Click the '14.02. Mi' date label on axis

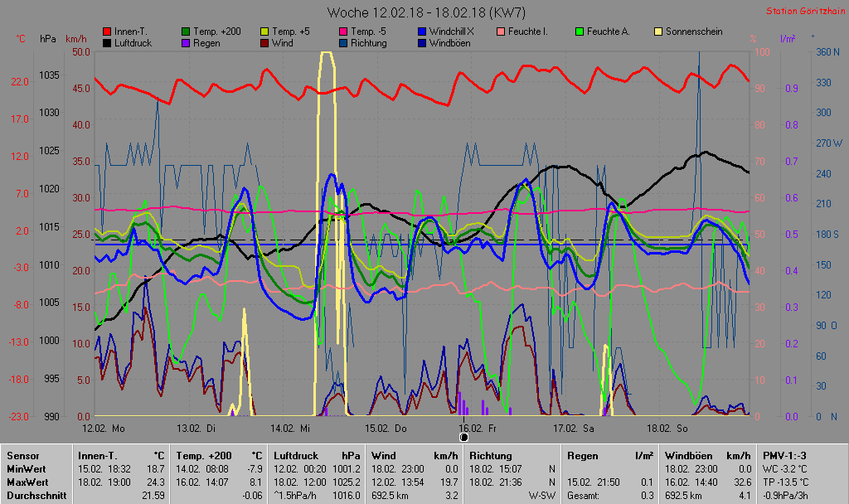[290, 429]
